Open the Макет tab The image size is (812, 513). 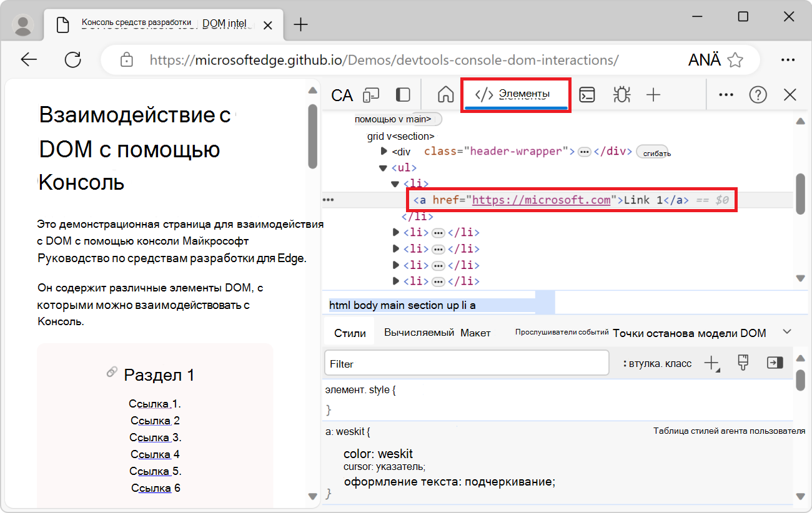coord(475,333)
